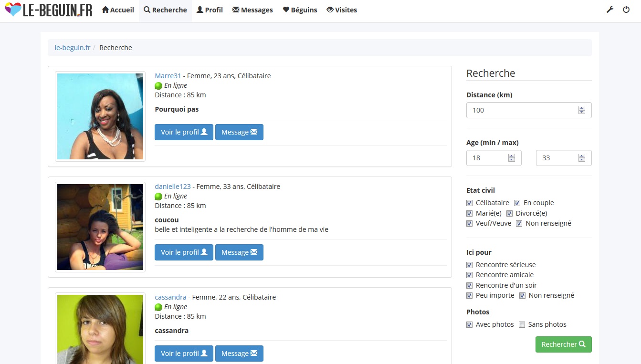Image resolution: width=641 pixels, height=364 pixels.
Task: Focus the Distance (km) field
Action: click(x=529, y=110)
